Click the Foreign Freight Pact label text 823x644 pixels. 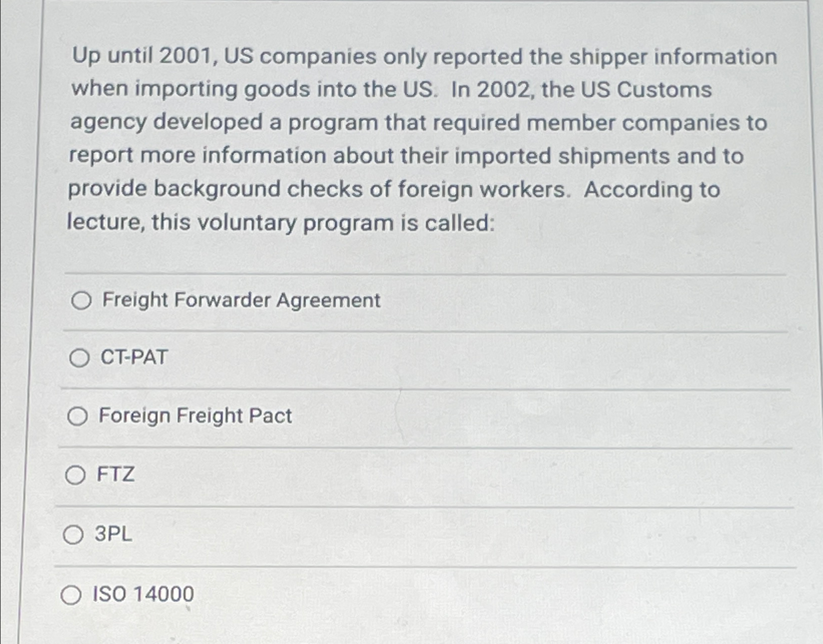(195, 416)
